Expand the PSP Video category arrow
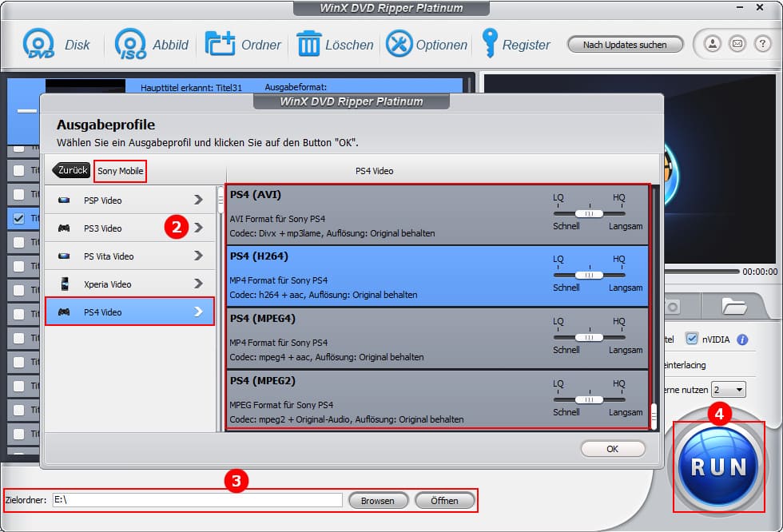This screenshot has height=532, width=783. pyautogui.click(x=198, y=200)
